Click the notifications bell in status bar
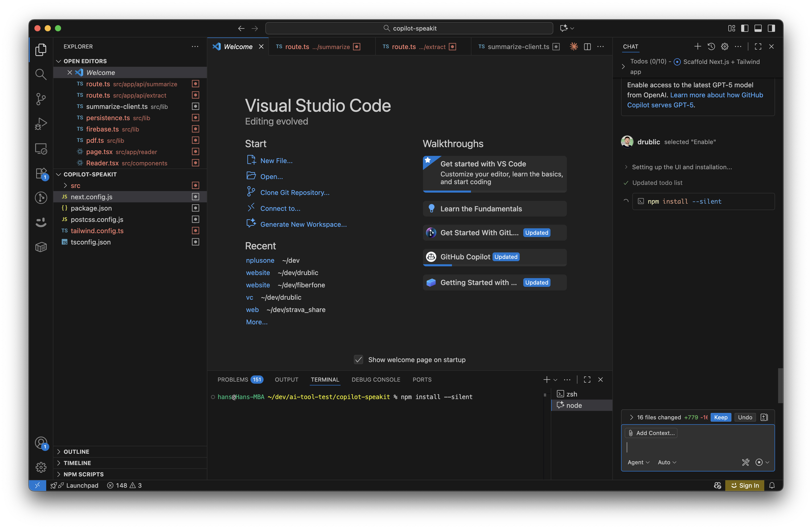Screen dimensions: 812x529 [772, 485]
